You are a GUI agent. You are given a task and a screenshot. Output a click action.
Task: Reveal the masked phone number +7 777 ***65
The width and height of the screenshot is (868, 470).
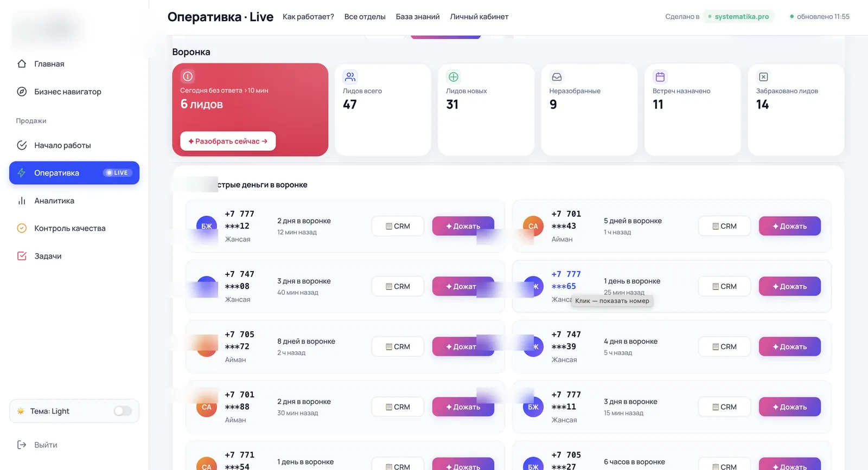(x=566, y=280)
